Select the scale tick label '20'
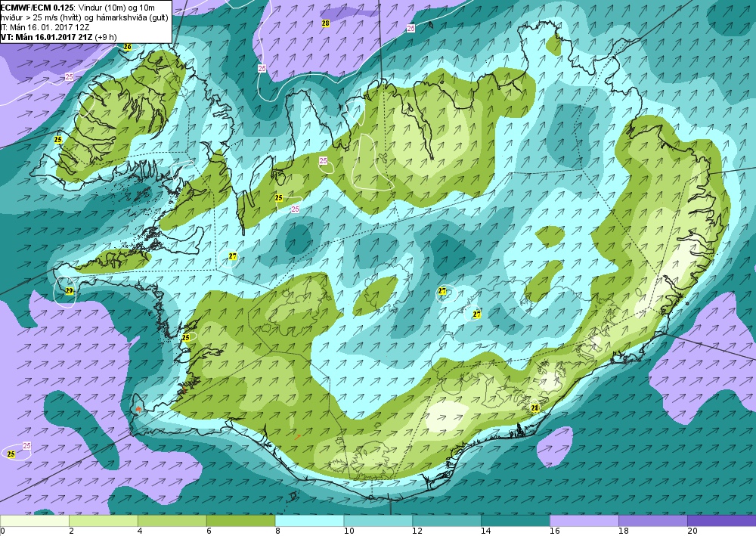Screen dimensions: 756x536 point(692,531)
